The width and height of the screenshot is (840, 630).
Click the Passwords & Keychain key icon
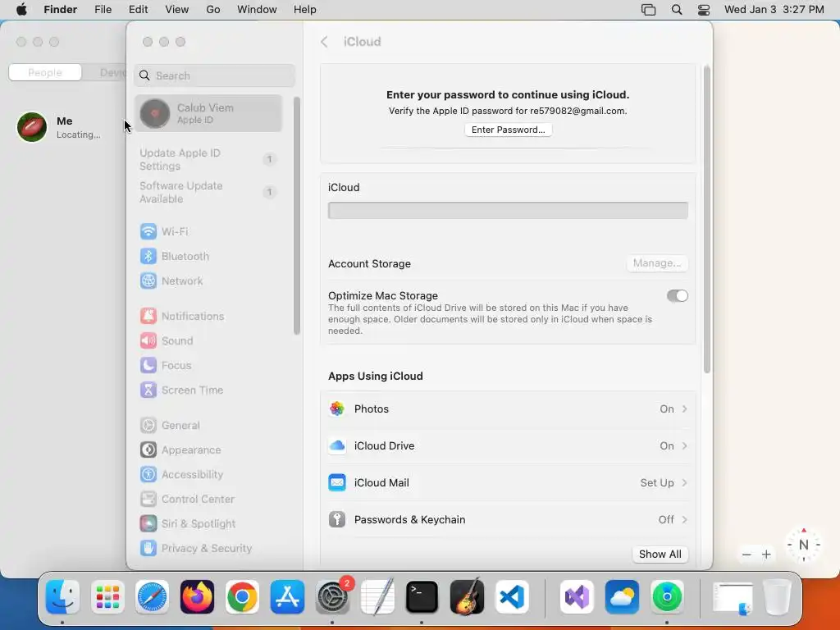pyautogui.click(x=337, y=519)
